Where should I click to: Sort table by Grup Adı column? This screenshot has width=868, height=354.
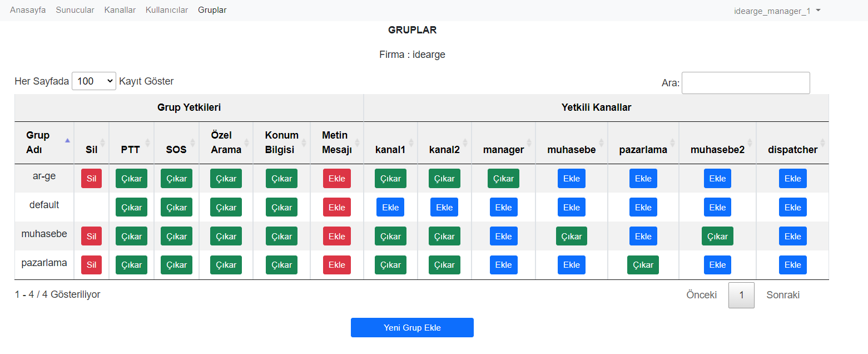[44, 142]
